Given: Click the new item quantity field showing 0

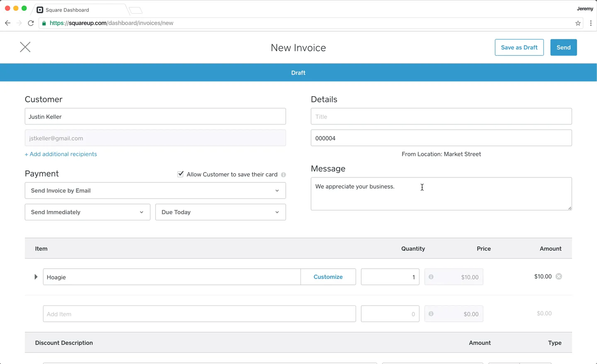Looking at the screenshot, I should (390, 314).
